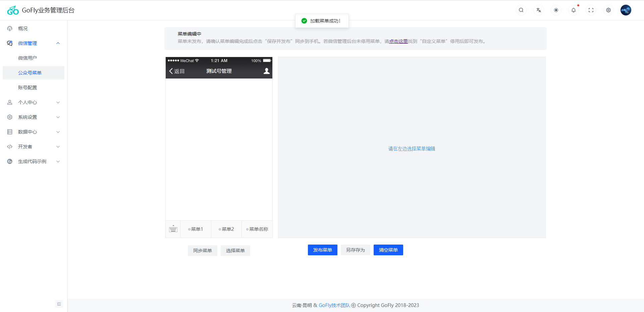
Task: Click the 发布菜单 button
Action: pyautogui.click(x=322, y=250)
